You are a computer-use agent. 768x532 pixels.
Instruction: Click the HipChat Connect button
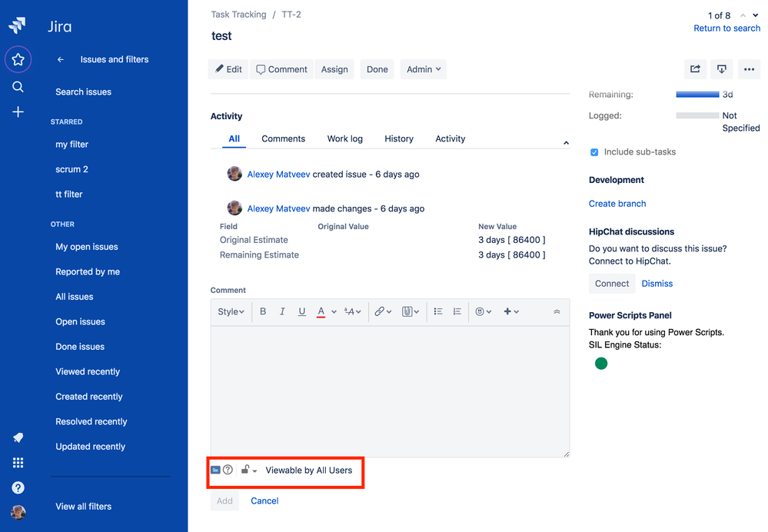(612, 283)
